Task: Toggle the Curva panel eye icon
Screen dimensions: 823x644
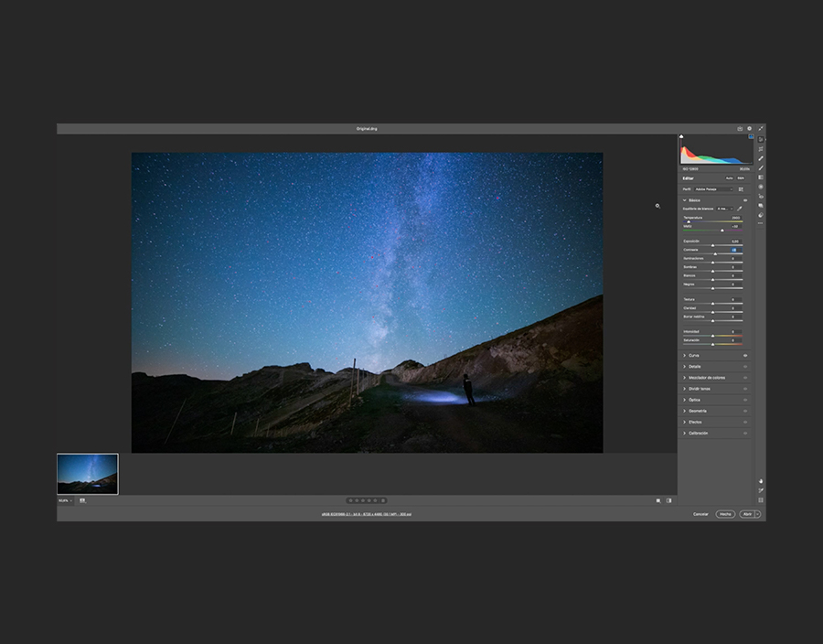Action: click(x=745, y=355)
